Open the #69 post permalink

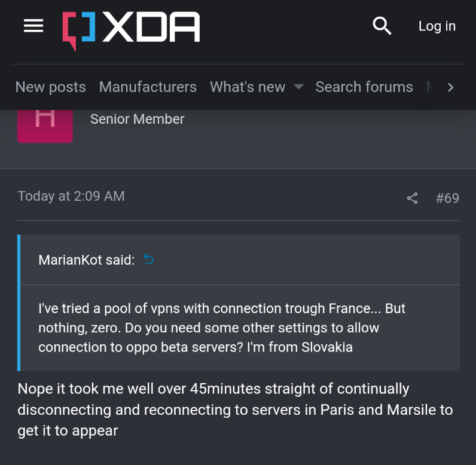click(x=447, y=198)
